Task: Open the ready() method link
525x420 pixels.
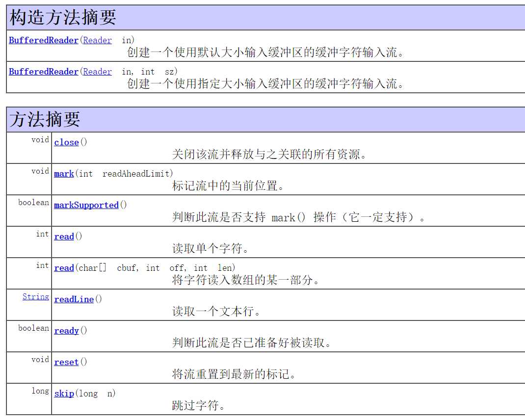Action: click(66, 331)
